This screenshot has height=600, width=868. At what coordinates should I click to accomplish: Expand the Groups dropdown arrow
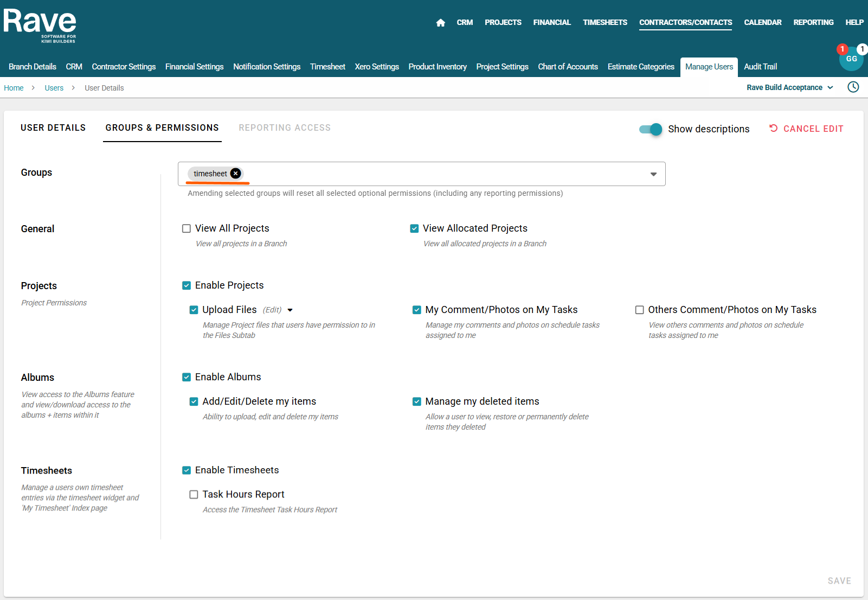coord(653,174)
